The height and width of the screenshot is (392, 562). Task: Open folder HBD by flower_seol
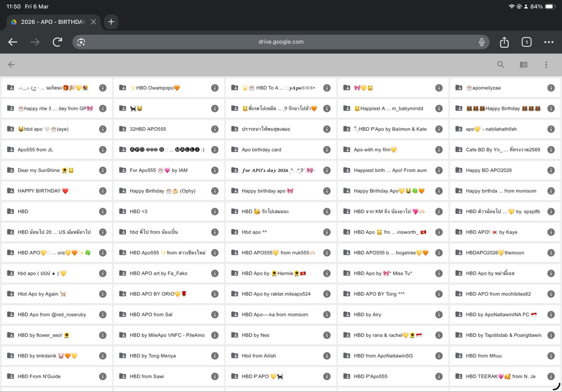pos(57,335)
